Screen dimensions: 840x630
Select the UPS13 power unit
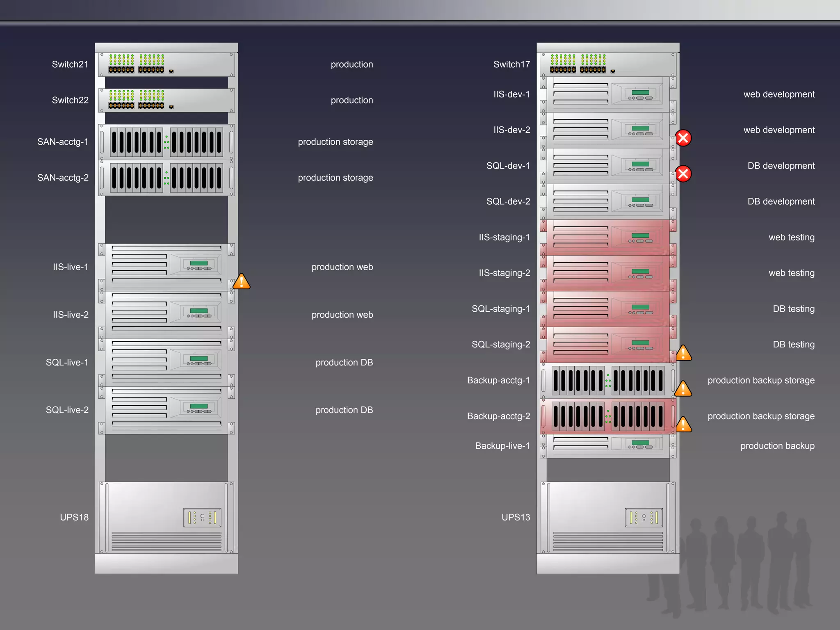[608, 517]
